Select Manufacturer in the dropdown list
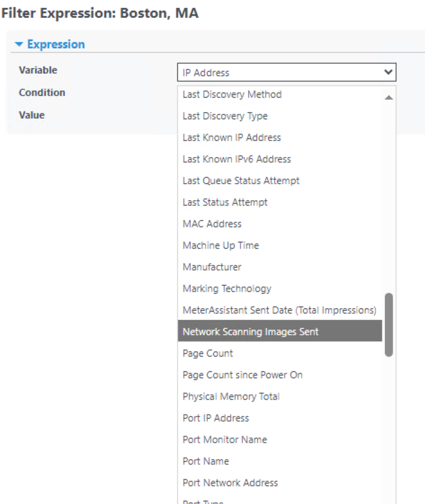The height and width of the screenshot is (504, 425). coord(212,267)
